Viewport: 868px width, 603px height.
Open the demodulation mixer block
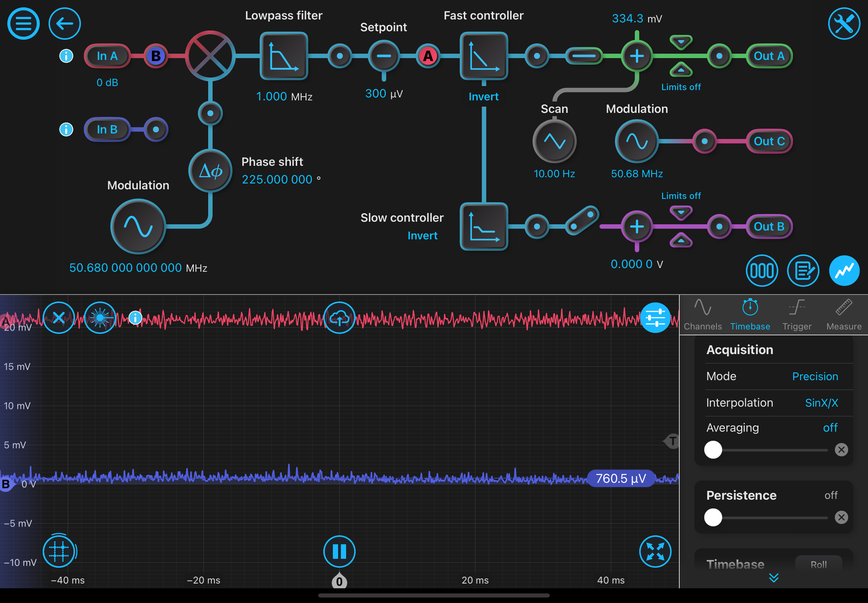210,56
